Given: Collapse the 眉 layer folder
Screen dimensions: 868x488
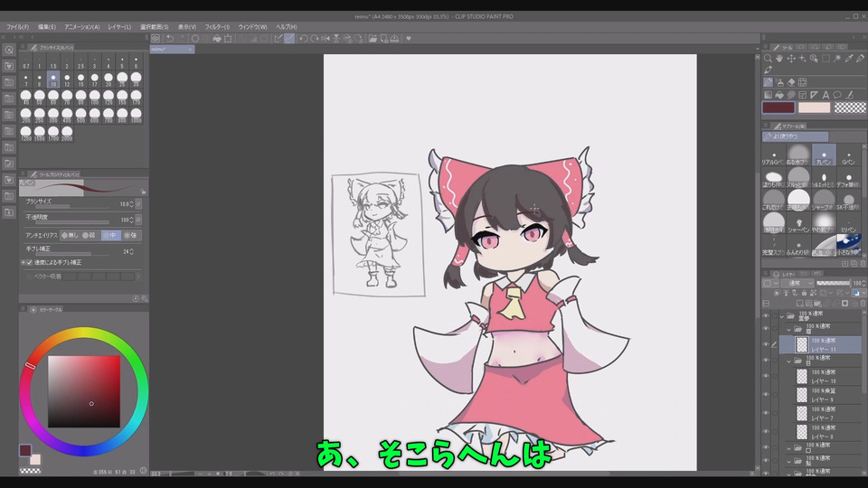Looking at the screenshot, I should tap(788, 330).
